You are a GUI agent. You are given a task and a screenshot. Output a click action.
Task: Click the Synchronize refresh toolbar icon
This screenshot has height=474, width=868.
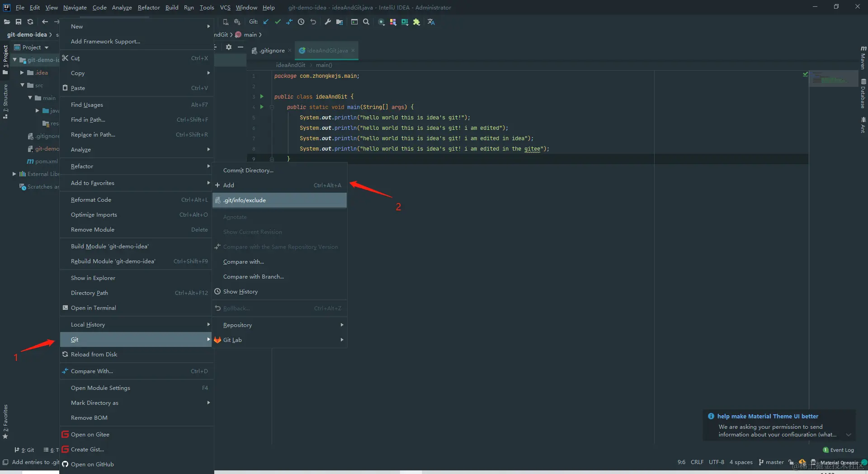[30, 22]
